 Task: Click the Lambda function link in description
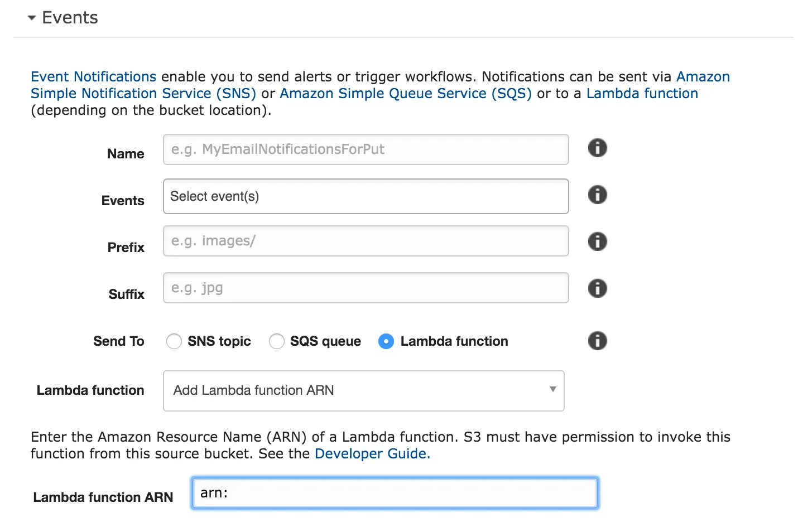coord(642,94)
